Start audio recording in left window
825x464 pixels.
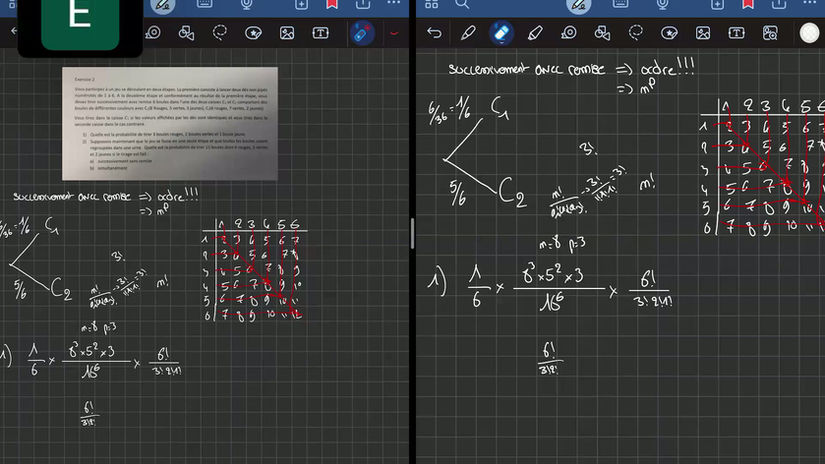(246, 4)
